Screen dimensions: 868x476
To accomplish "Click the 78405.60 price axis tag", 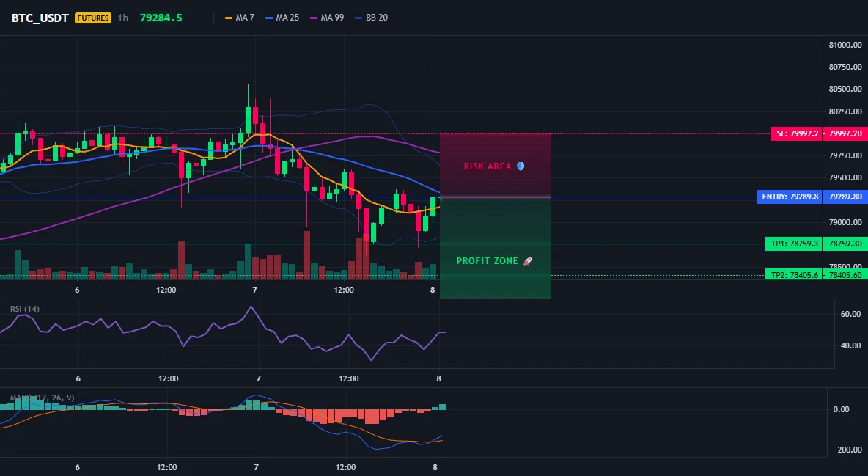I will tap(845, 275).
